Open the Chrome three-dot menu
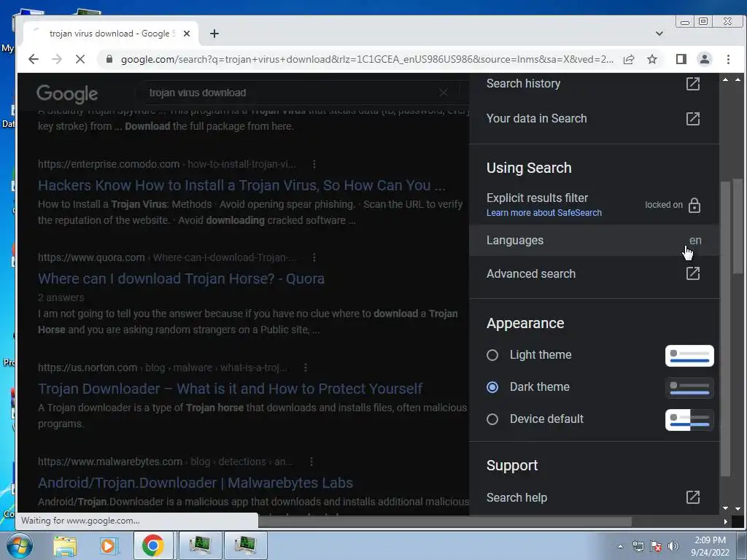 (728, 59)
